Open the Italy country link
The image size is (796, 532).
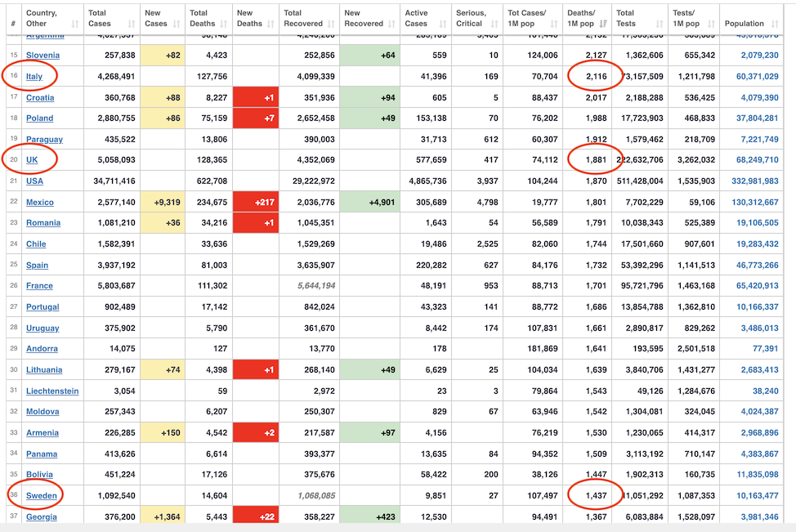click(x=34, y=77)
